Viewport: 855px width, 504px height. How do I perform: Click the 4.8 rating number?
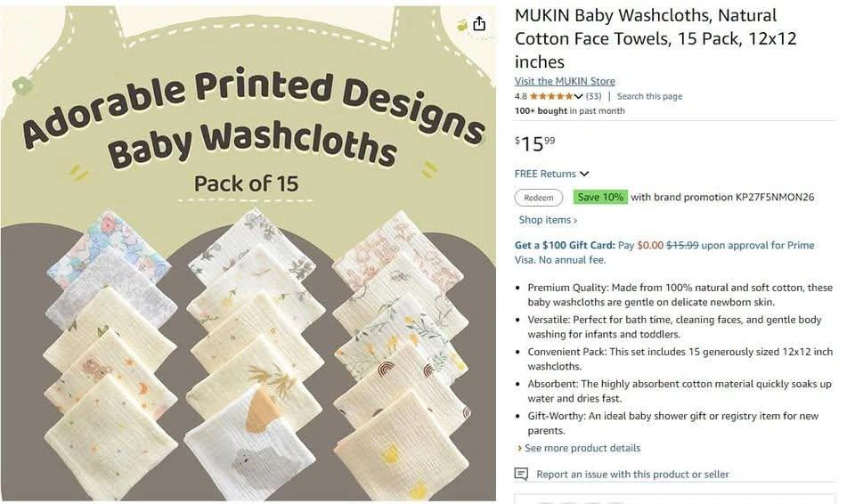pyautogui.click(x=521, y=96)
